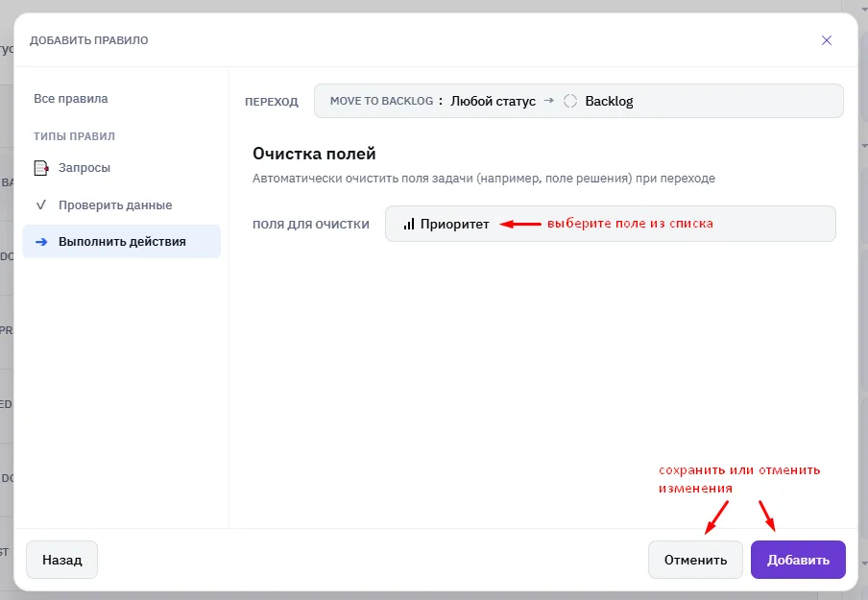The width and height of the screenshot is (868, 600).
Task: Select the Запросы rule type
Action: (121, 168)
